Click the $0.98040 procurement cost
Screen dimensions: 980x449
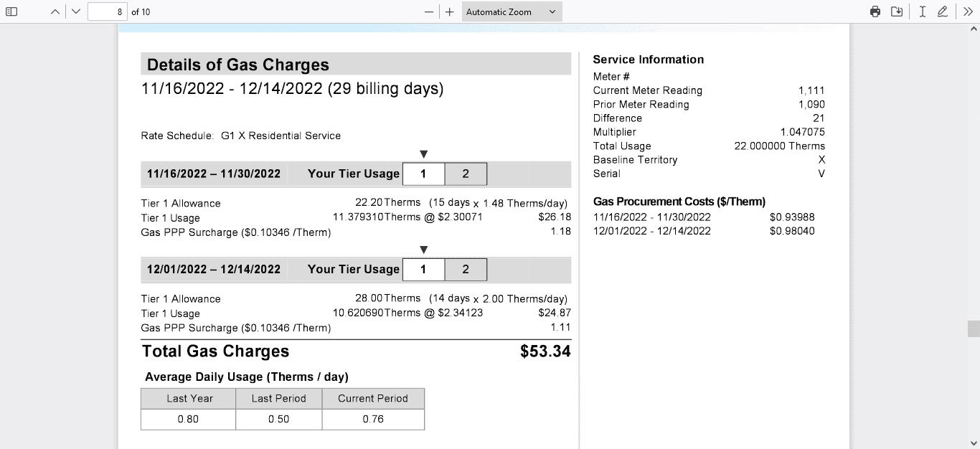point(792,231)
